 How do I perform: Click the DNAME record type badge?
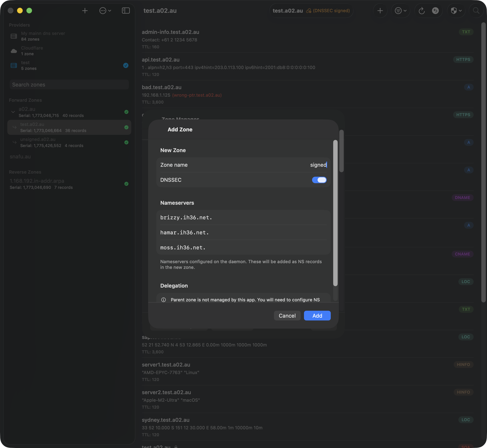462,198
